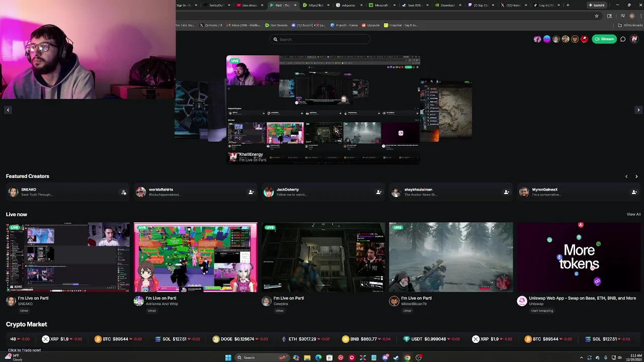Open Microsoft Edge from the taskbar
644x362 pixels.
(318, 357)
